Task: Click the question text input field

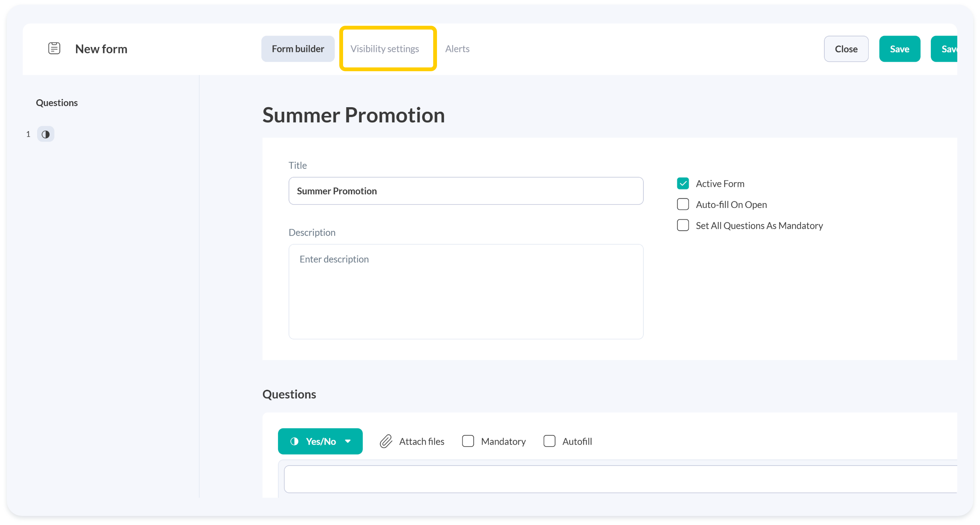Action: pyautogui.click(x=620, y=479)
